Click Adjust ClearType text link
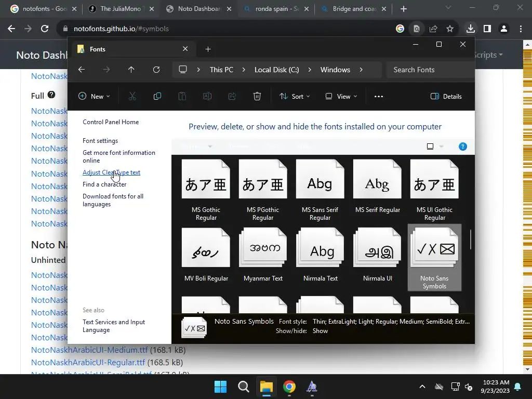The width and height of the screenshot is (532, 399). pyautogui.click(x=111, y=172)
